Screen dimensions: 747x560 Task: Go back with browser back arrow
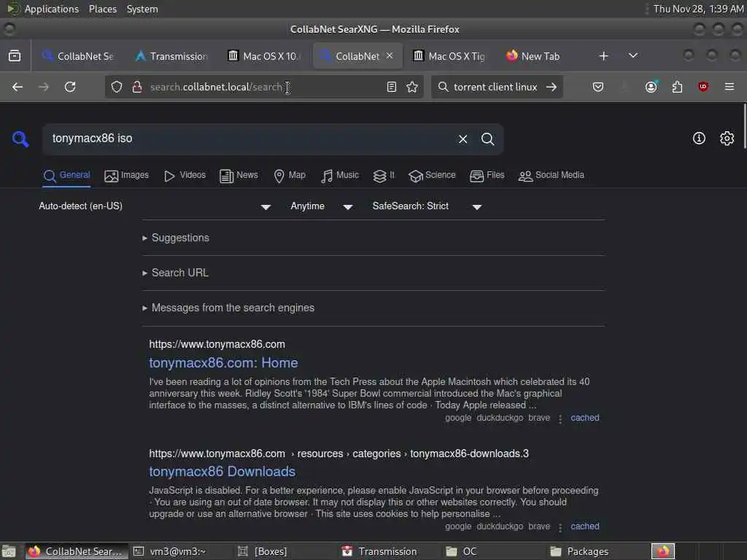tap(18, 87)
